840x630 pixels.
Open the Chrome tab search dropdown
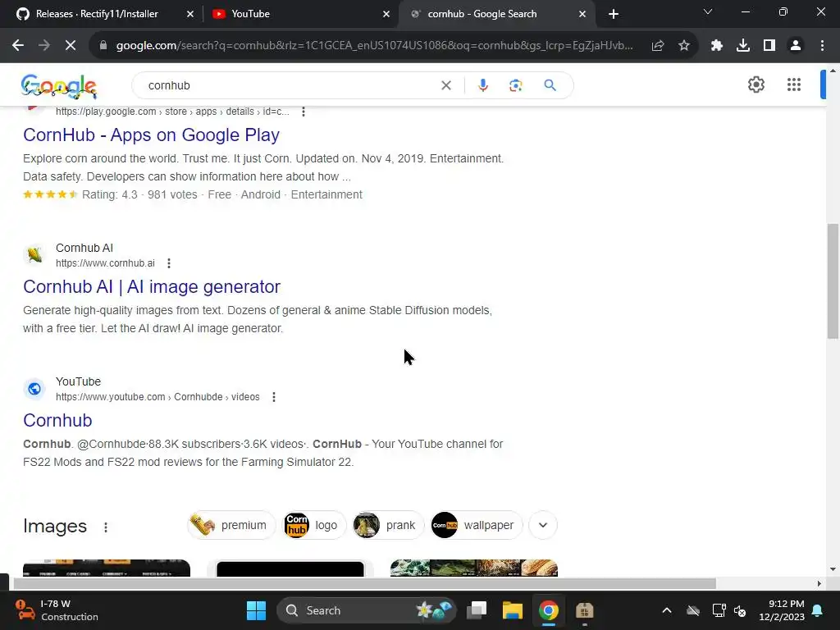click(708, 11)
